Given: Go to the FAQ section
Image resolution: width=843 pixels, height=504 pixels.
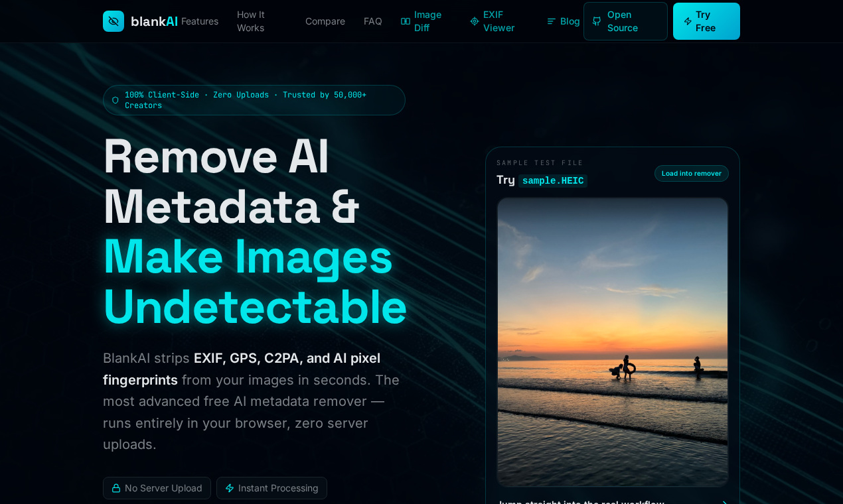Looking at the screenshot, I should [373, 21].
